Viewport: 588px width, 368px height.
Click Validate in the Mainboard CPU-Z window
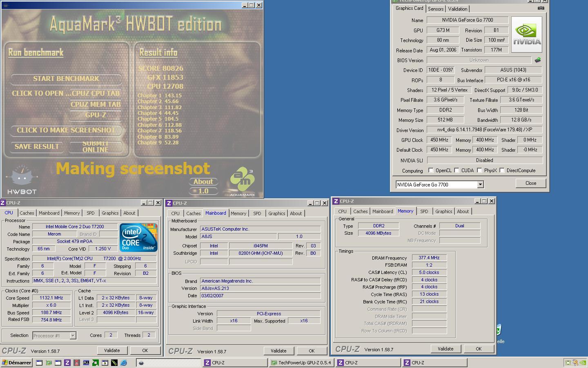coord(278,351)
